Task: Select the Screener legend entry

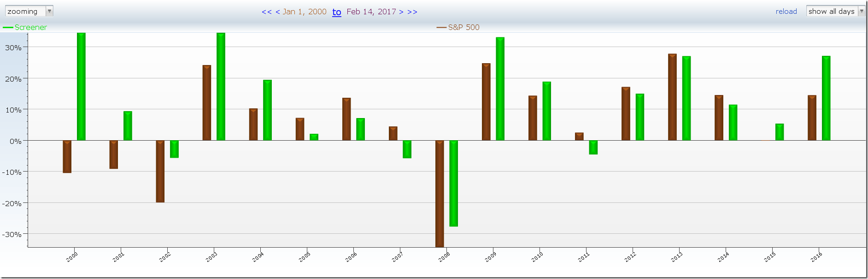Action: pyautogui.click(x=25, y=27)
